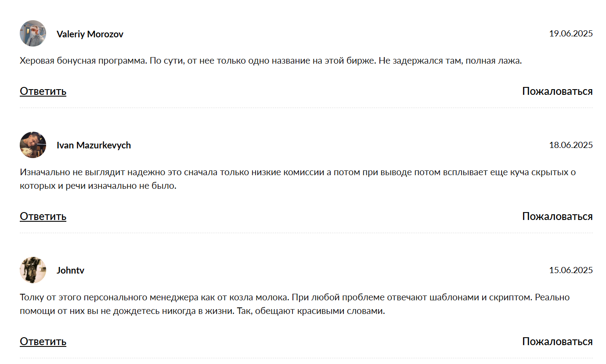
Task: Reply to Ivan Mazurkevych's comment via Ответить
Action: (x=43, y=216)
